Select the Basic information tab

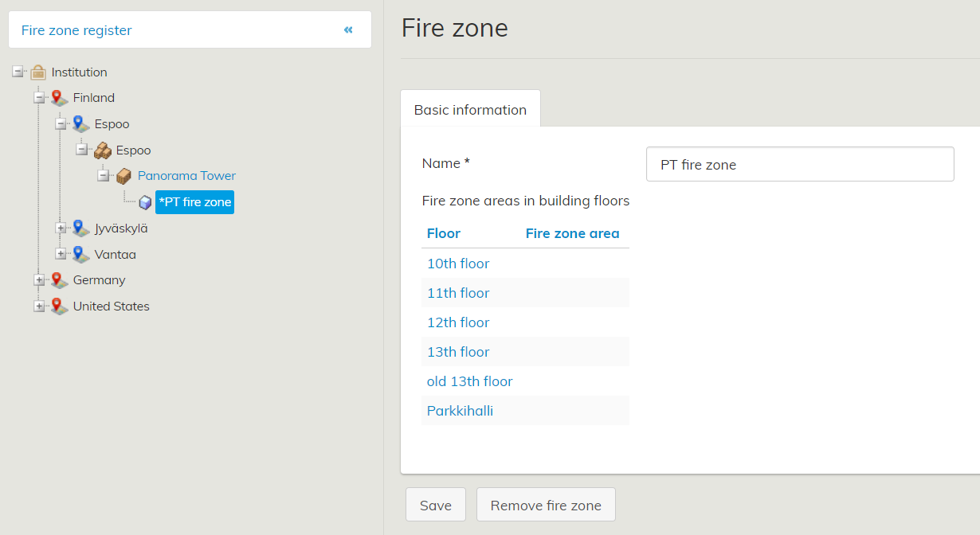pos(470,110)
